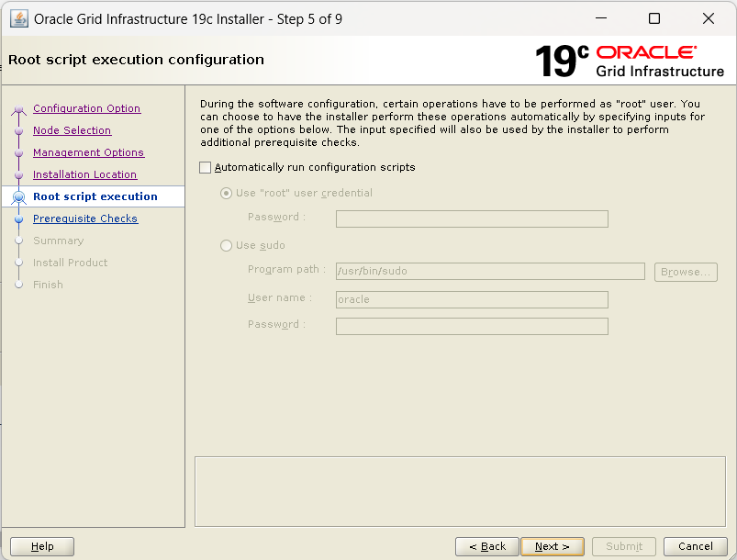
Task: Jump to the Installation Location step
Action: pos(84,175)
